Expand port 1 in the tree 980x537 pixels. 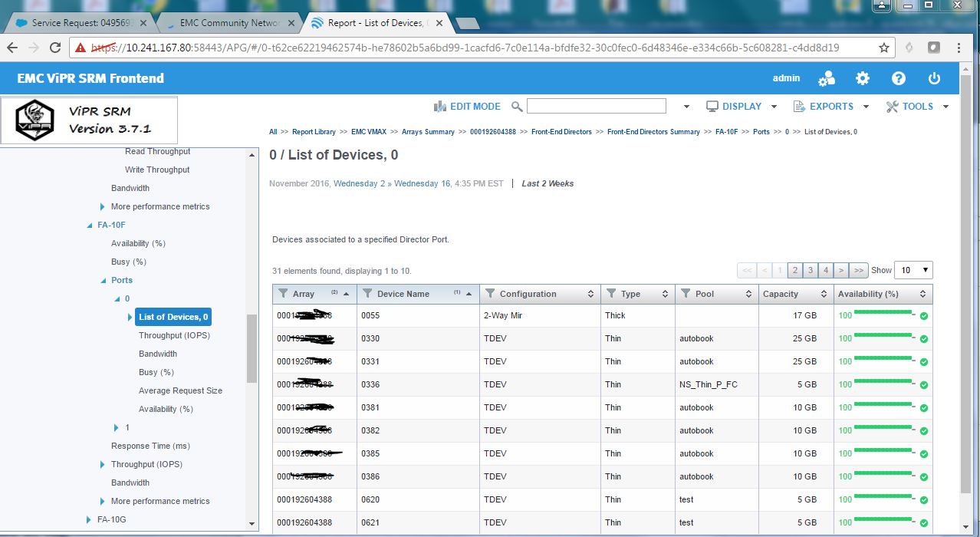(117, 428)
